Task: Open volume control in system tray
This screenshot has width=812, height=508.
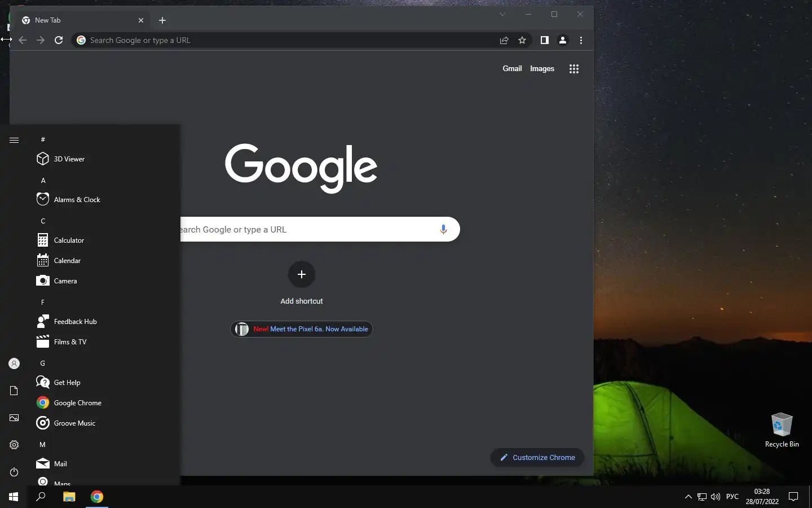Action: 716,497
